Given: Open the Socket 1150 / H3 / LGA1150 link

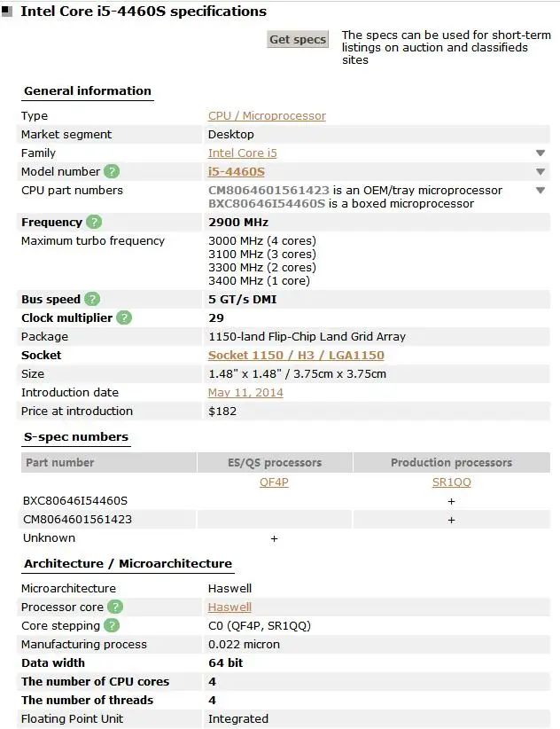Looking at the screenshot, I should pos(296,356).
